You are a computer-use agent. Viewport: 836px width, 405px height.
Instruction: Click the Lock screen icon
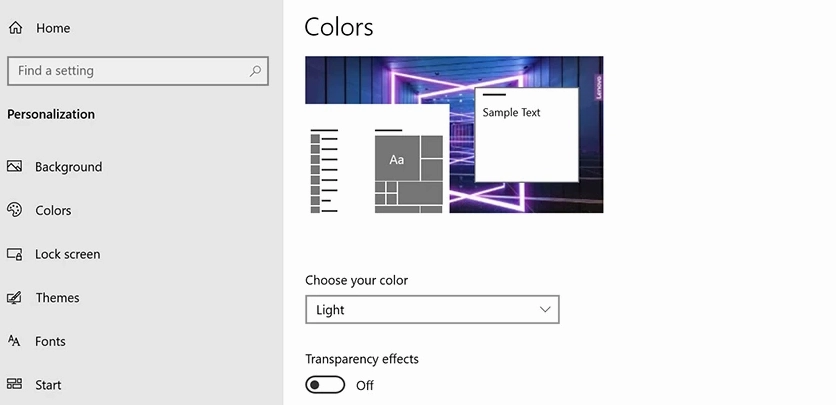[15, 254]
